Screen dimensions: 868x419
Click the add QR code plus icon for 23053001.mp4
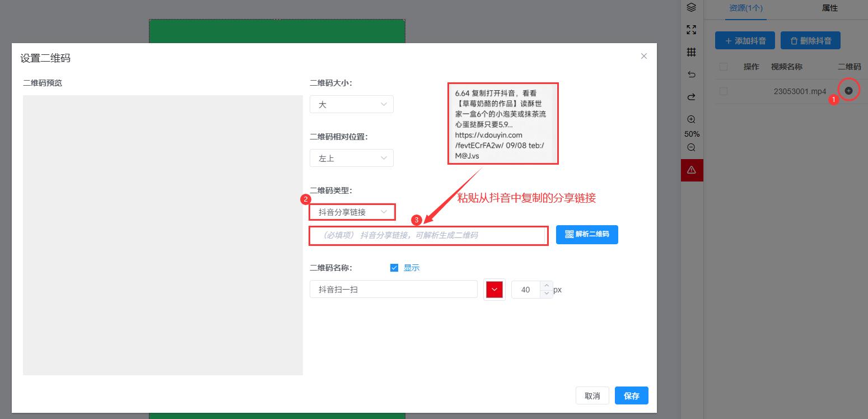tap(848, 91)
